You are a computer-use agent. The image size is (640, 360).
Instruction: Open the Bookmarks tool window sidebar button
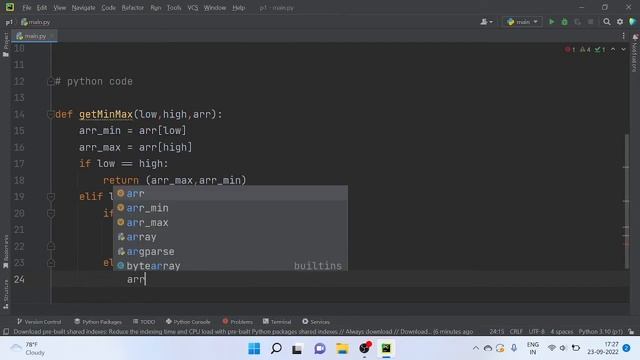tap(6, 251)
